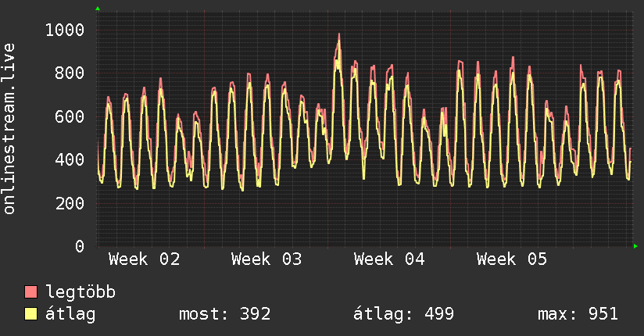The height and width of the screenshot is (336, 644).
Task: Click the 800 y-axis label
Action: click(70, 73)
